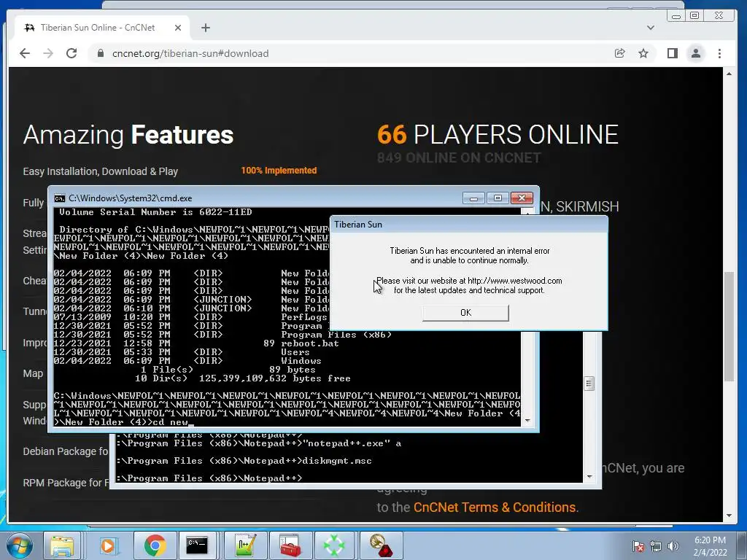Reload the cncnet.org page
The width and height of the screenshot is (747, 560).
click(x=71, y=53)
